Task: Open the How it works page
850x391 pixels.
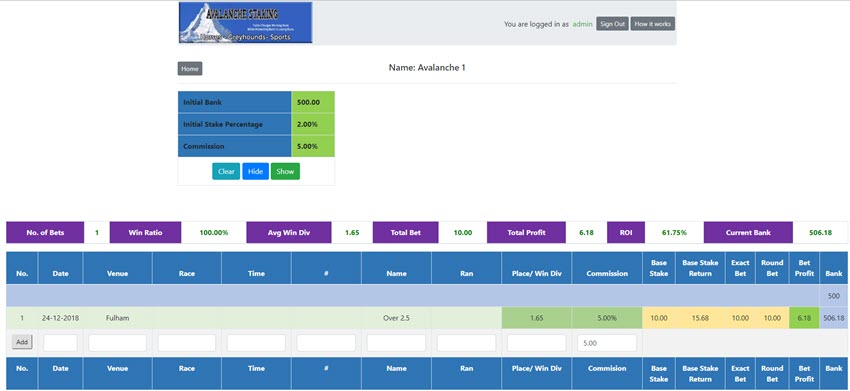Action: (653, 24)
